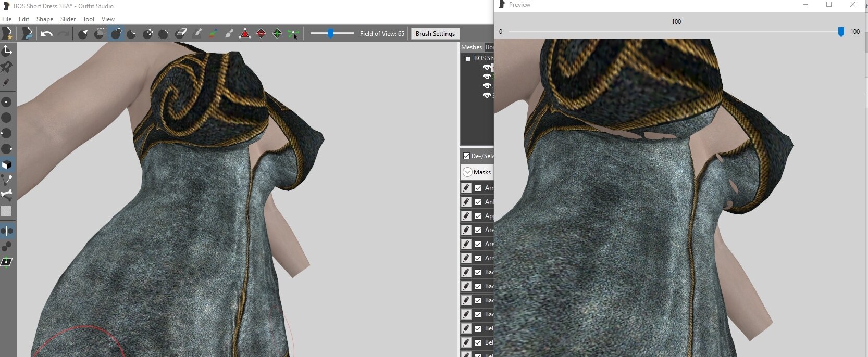Click the pencil vertex edit sidebar icon
This screenshot has width=868, height=357.
click(x=7, y=82)
